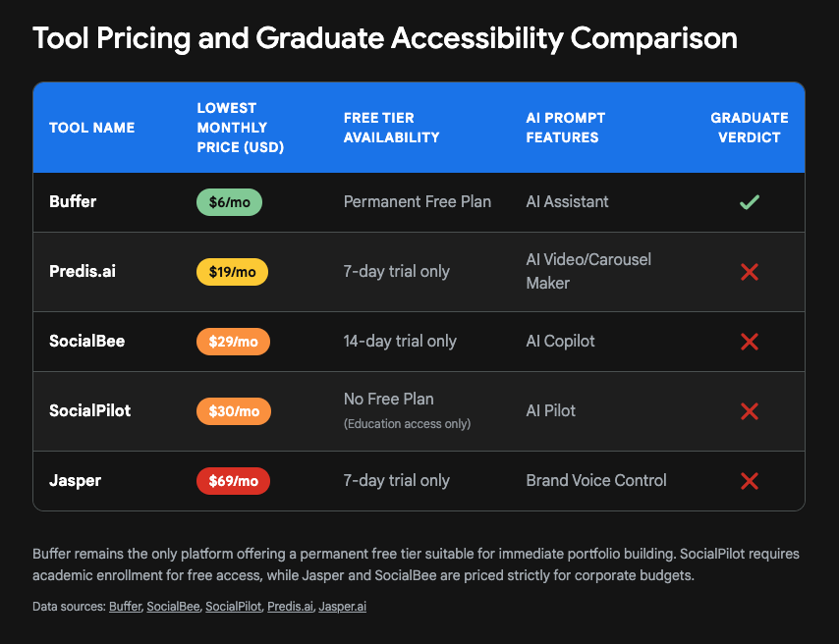Click the red X in Predis.ai row

pos(750,272)
